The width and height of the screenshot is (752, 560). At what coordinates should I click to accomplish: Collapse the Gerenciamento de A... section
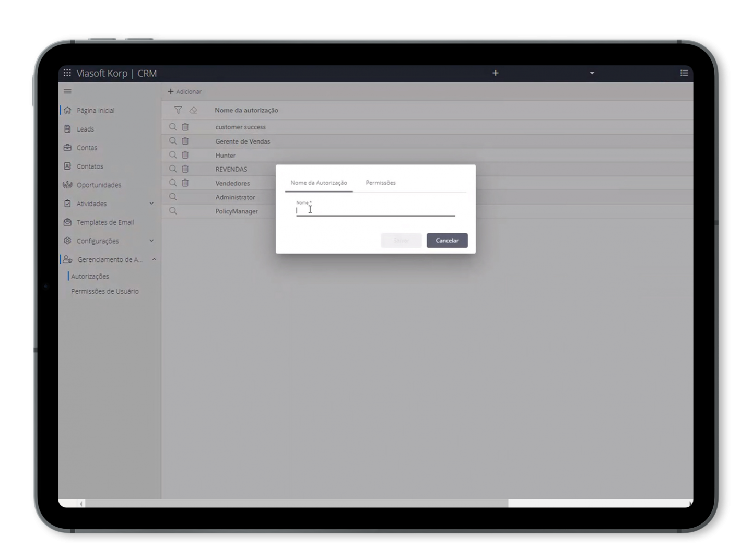[x=154, y=259]
